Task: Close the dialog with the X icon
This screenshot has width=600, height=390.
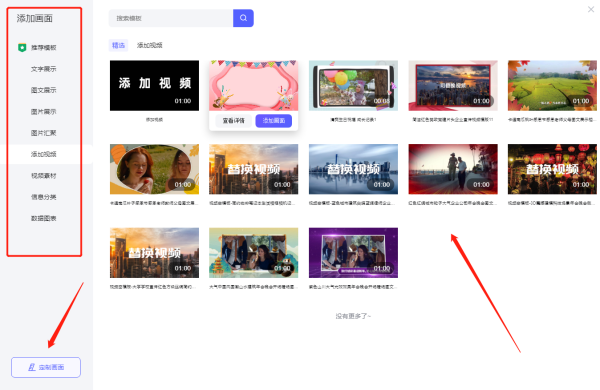Action: [591, 9]
